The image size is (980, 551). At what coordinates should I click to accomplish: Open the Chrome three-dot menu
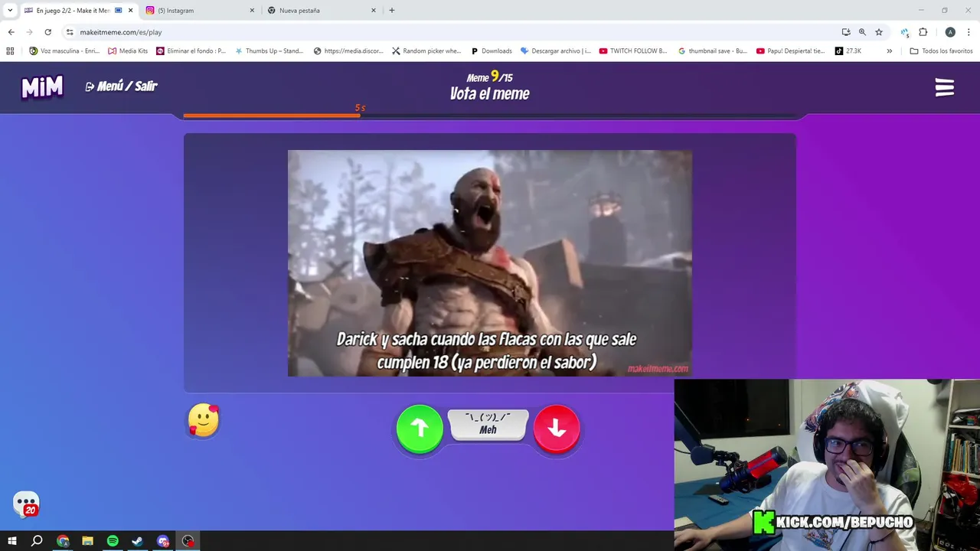coord(969,32)
